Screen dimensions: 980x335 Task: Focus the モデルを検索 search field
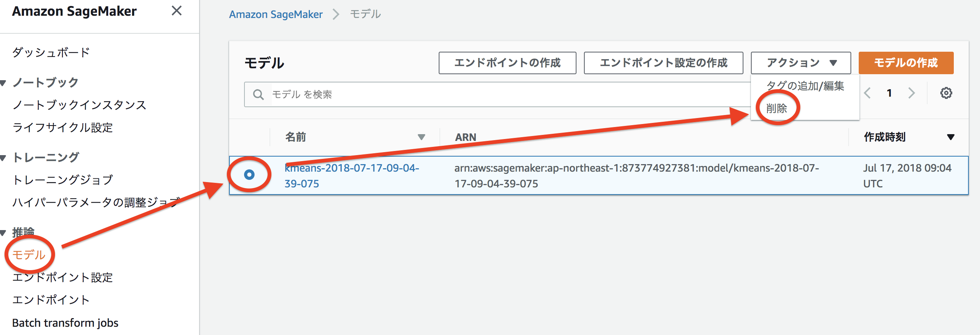tap(494, 94)
